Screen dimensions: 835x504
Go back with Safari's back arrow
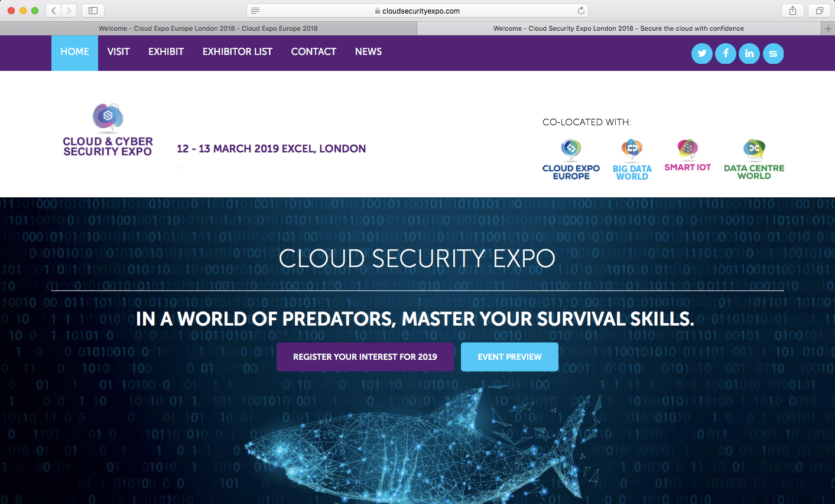54,11
